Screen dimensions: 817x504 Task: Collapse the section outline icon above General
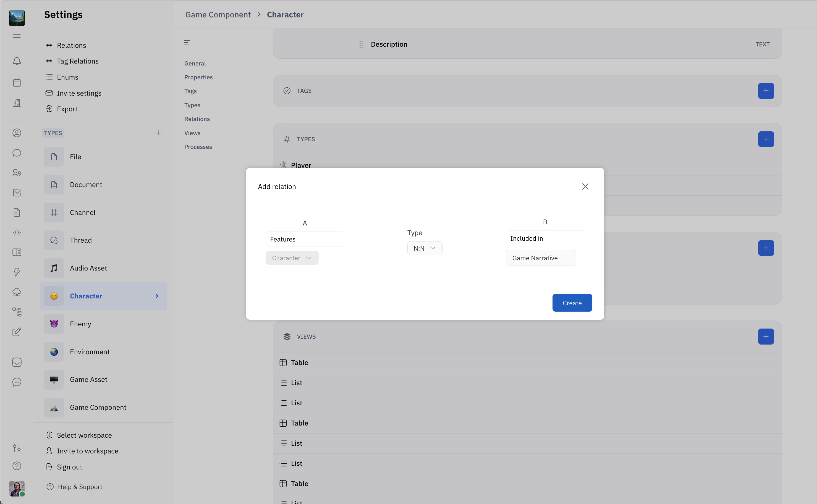(x=187, y=42)
